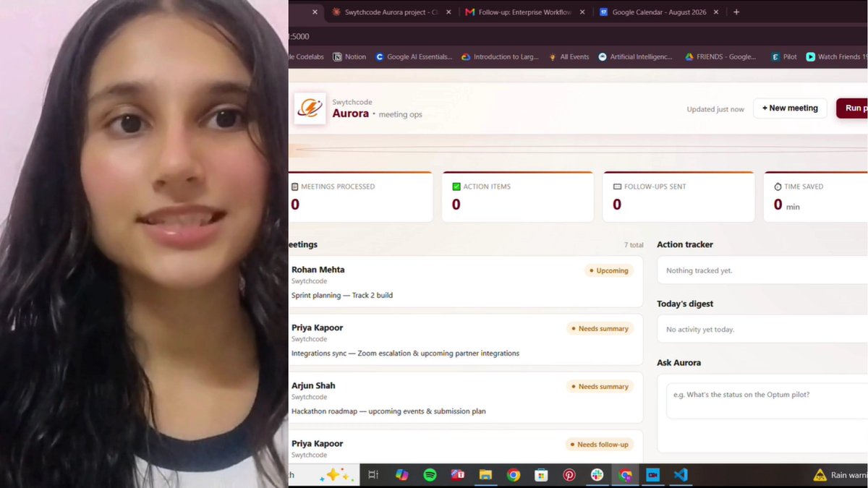
Task: Open Pinterest from the taskbar
Action: [569, 475]
